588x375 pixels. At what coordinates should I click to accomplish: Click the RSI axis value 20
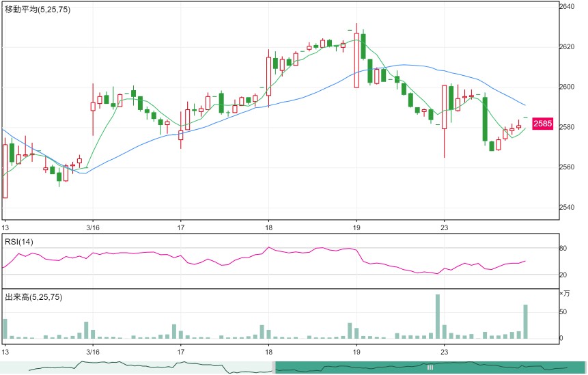[563, 275]
